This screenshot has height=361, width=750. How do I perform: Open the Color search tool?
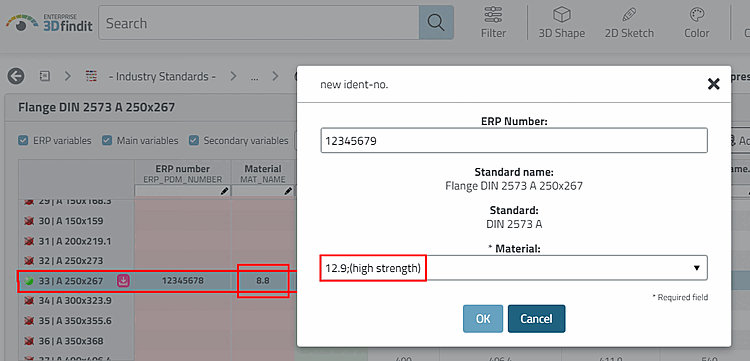click(696, 22)
